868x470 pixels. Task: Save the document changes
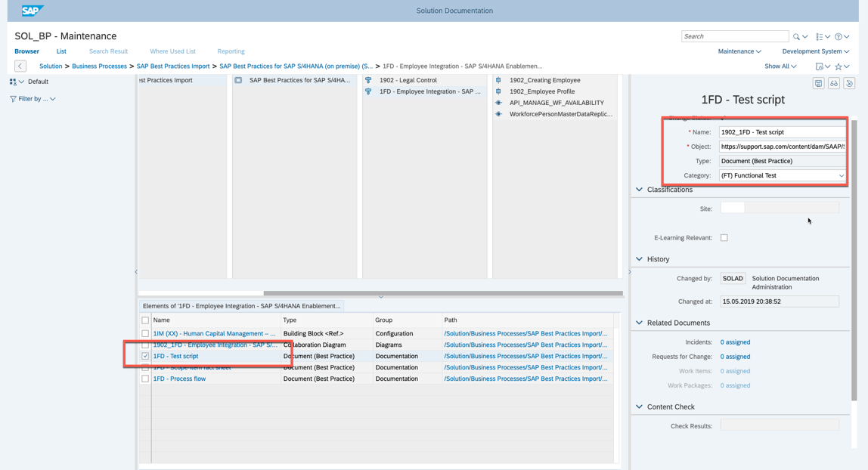[x=818, y=82]
